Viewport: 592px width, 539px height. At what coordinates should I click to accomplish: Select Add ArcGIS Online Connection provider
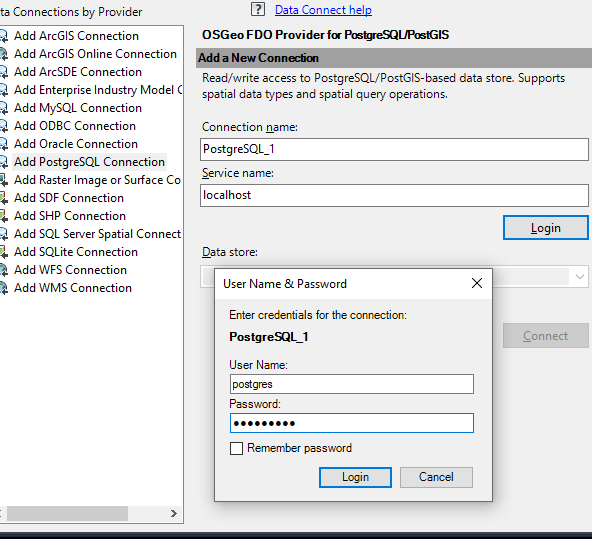point(95,54)
